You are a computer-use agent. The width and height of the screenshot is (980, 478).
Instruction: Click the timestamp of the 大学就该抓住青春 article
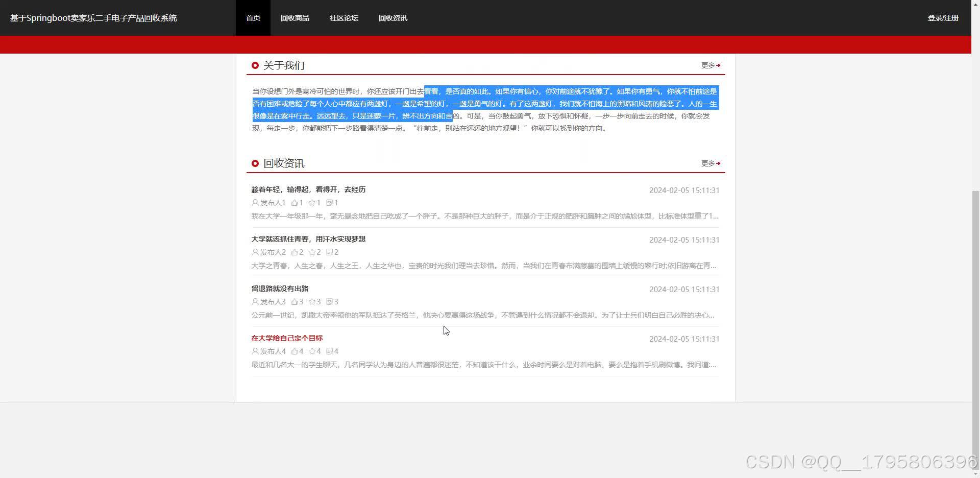[x=684, y=240]
